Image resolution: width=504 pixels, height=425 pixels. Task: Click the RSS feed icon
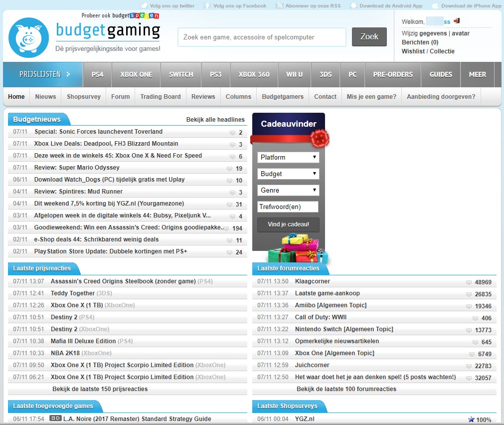point(280,5)
